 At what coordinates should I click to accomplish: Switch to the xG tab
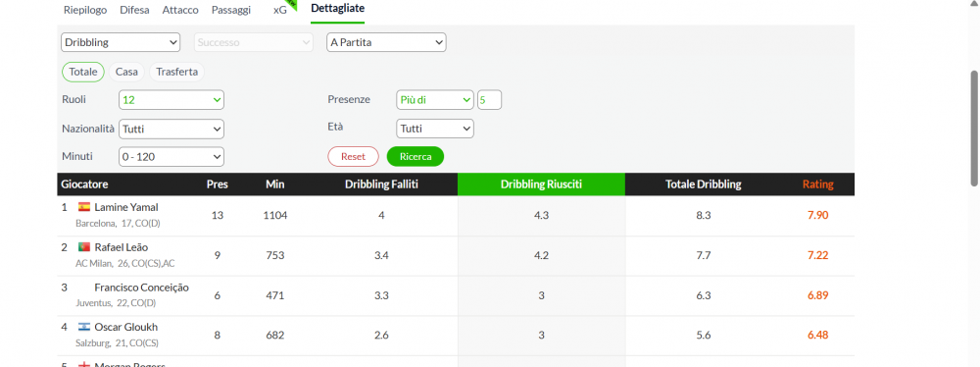point(280,10)
